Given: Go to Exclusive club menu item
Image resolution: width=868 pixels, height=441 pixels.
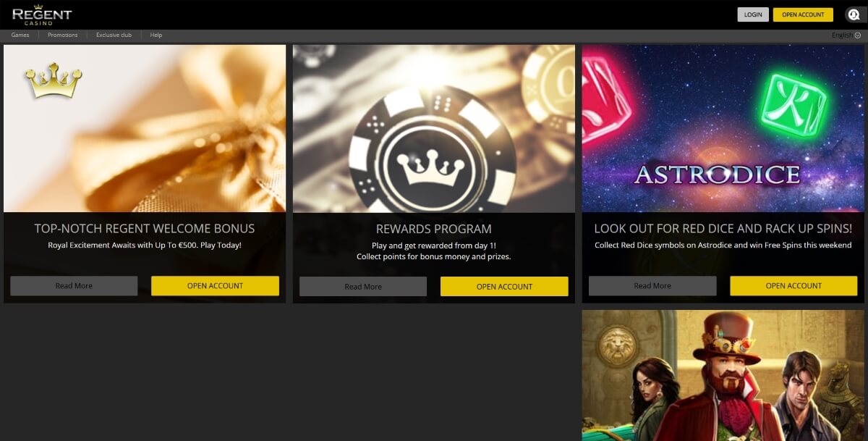Looking at the screenshot, I should pos(114,35).
